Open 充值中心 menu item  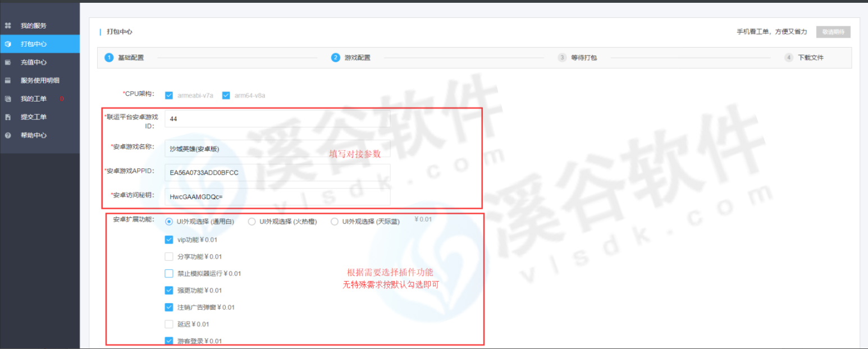coord(34,62)
